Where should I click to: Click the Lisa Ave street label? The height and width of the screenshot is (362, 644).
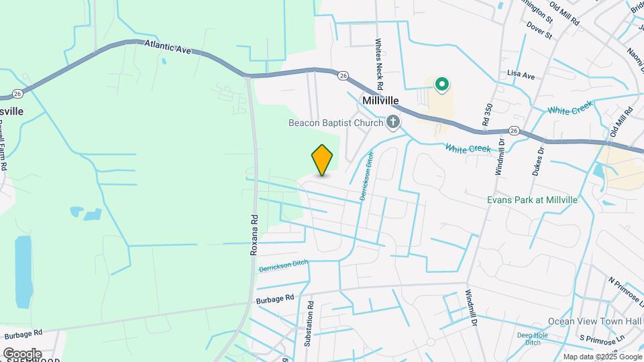point(521,74)
